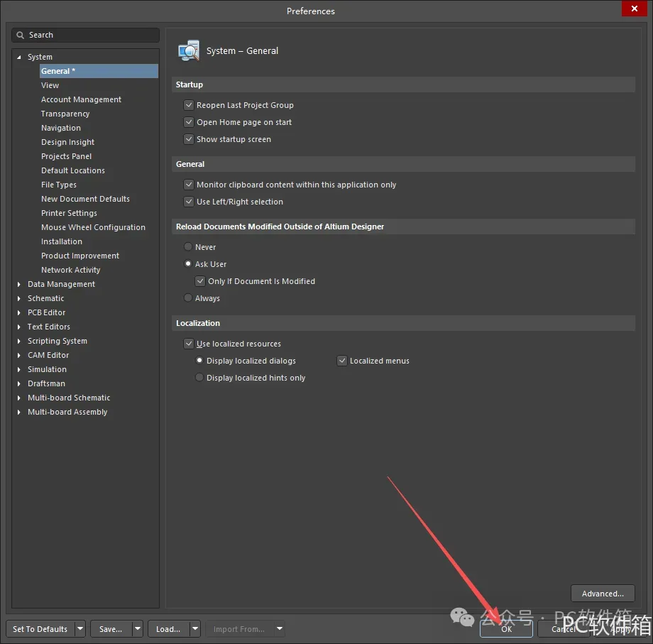Select the PCB Editor category label

tap(47, 312)
